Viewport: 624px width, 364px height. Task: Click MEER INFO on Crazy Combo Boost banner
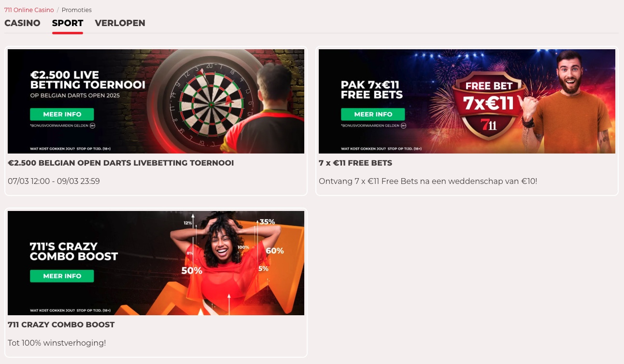tap(62, 276)
